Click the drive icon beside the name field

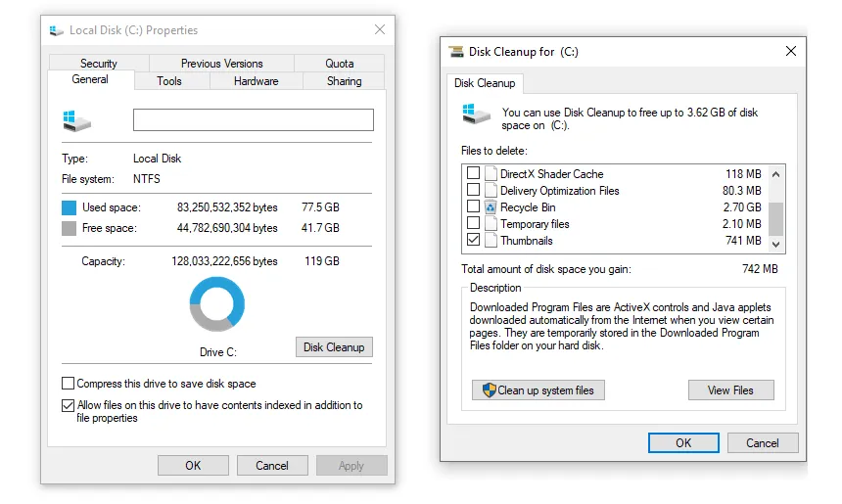pyautogui.click(x=76, y=120)
